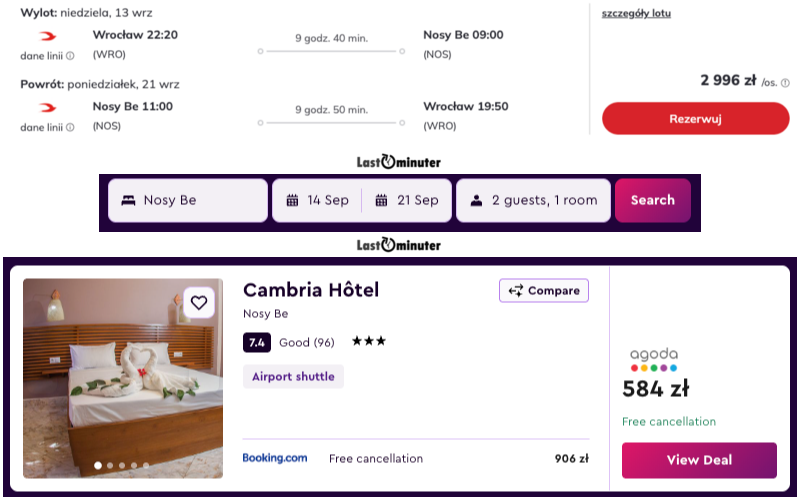Click the calendar icon beside 21 Sep
The image size is (800, 497).
382,201
